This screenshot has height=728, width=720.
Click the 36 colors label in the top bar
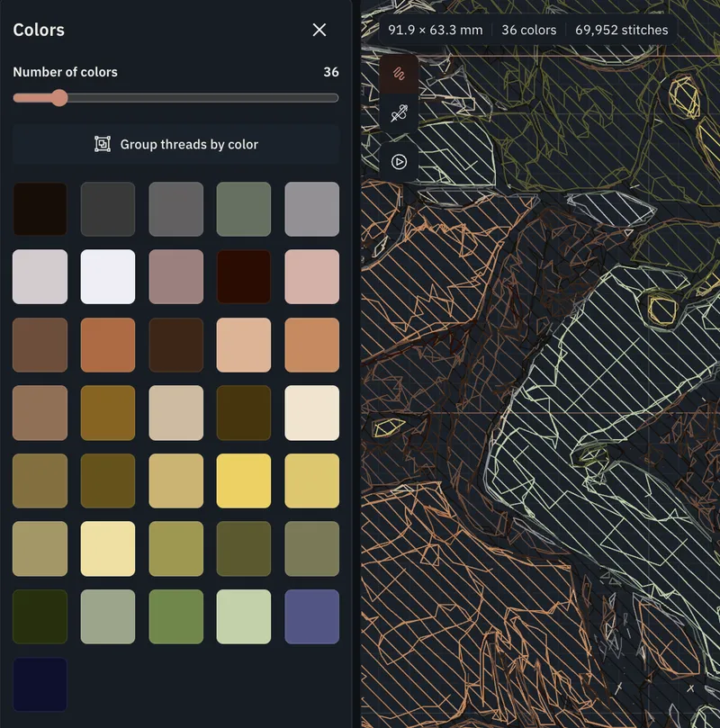tap(528, 31)
